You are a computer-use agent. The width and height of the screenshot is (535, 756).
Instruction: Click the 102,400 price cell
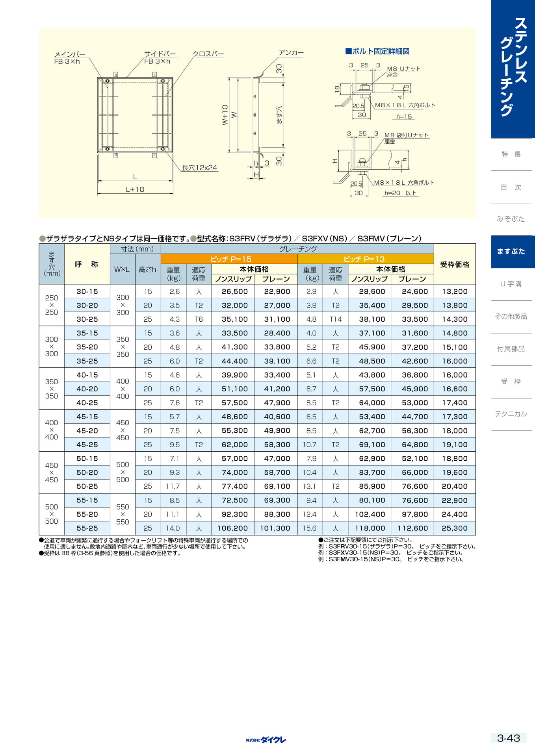(x=370, y=514)
